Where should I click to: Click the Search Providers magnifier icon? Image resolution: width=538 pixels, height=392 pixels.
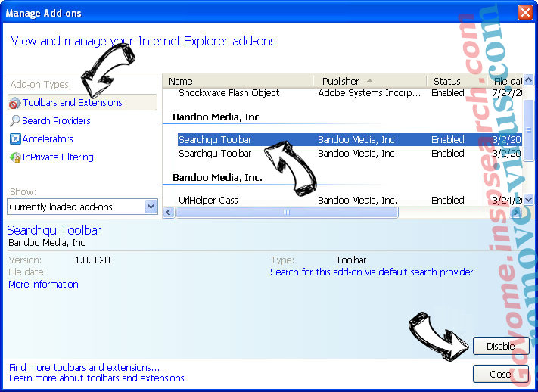click(x=14, y=121)
